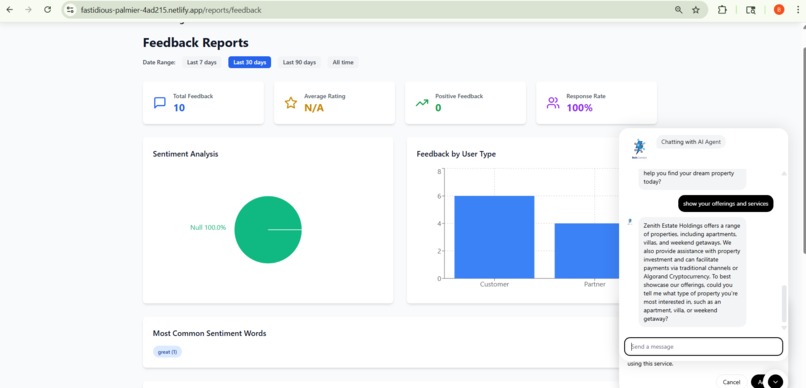Click the media control icon in toolbar

[750, 10]
